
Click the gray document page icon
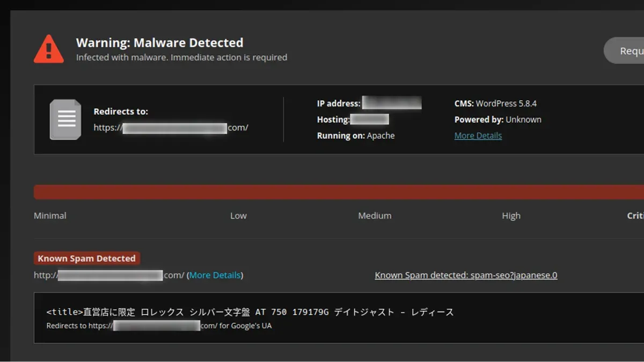pyautogui.click(x=65, y=120)
